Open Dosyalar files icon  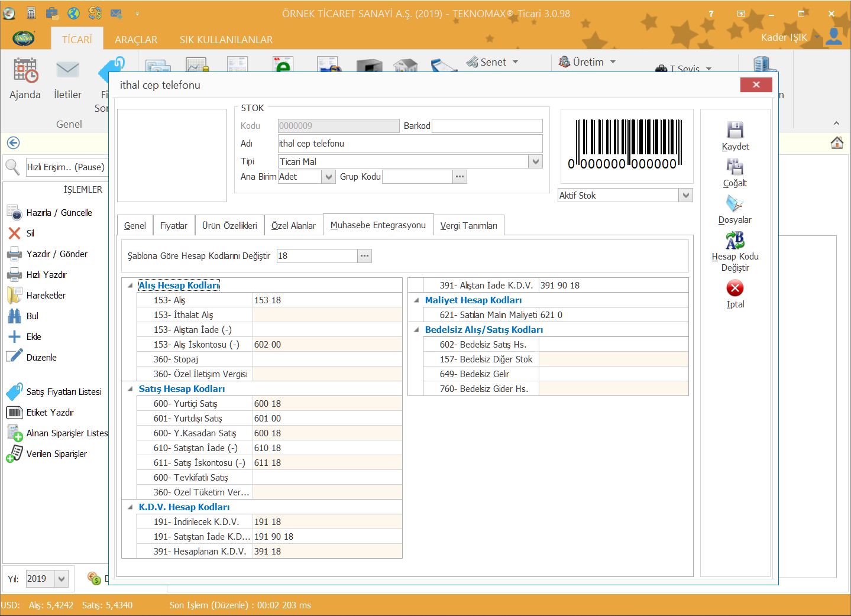click(x=734, y=204)
